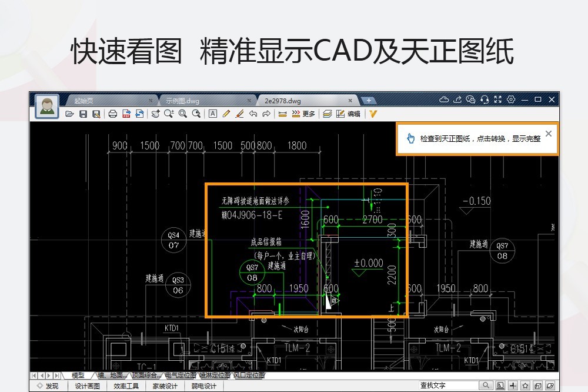This screenshot has width=588, height=392.
Task: Click the cloud sync icon
Action: click(x=444, y=100)
